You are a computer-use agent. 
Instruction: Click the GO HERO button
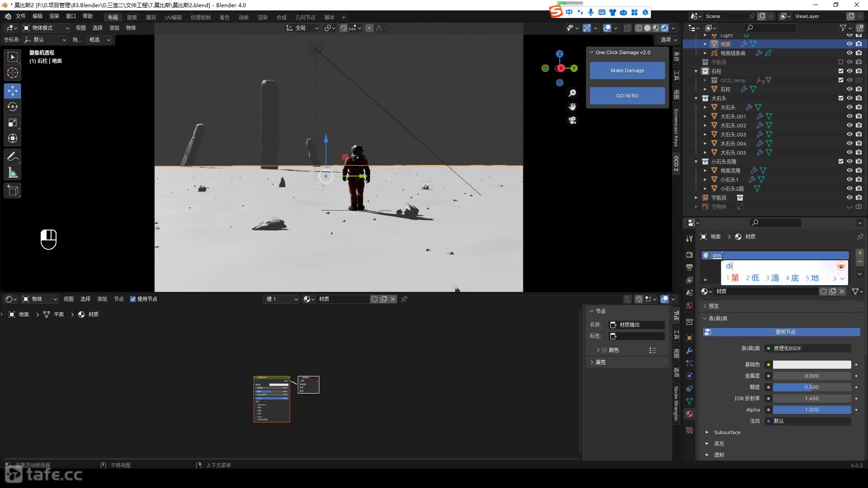tap(627, 96)
